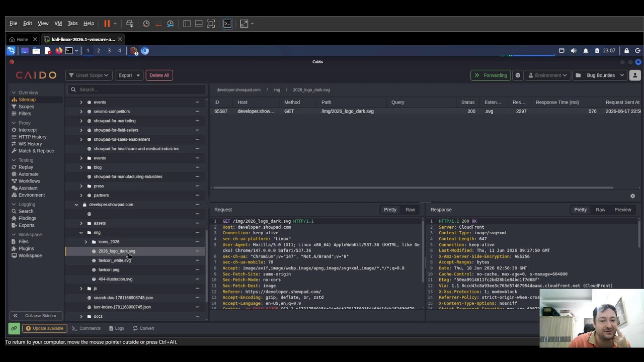This screenshot has height=362, width=644.
Task: Open Findings in Logging section
Action: coord(27,218)
